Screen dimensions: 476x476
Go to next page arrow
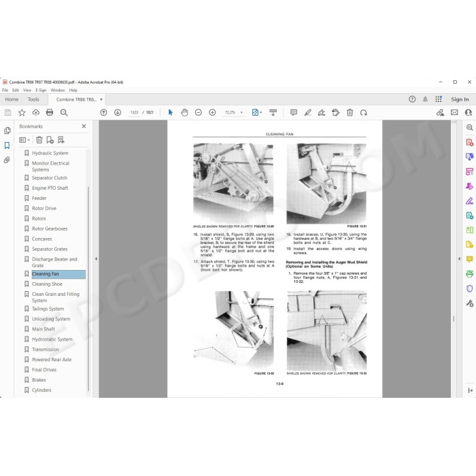pos(118,113)
